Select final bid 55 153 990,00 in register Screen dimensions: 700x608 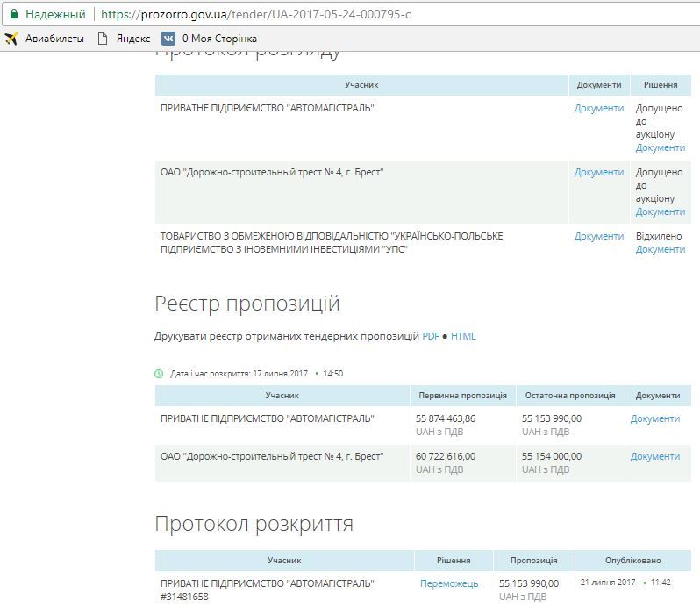click(552, 418)
